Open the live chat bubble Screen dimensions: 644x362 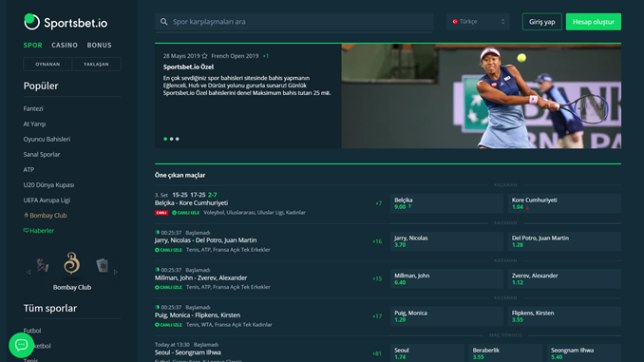click(21, 345)
